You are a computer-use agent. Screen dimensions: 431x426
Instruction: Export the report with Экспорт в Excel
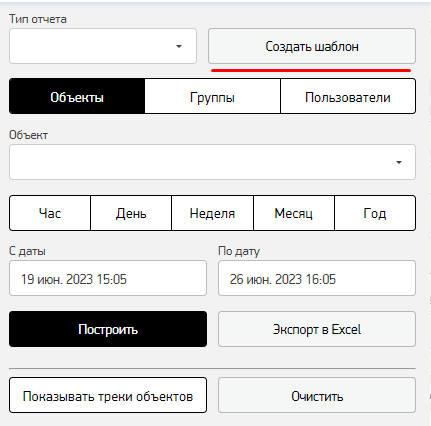coord(317,329)
